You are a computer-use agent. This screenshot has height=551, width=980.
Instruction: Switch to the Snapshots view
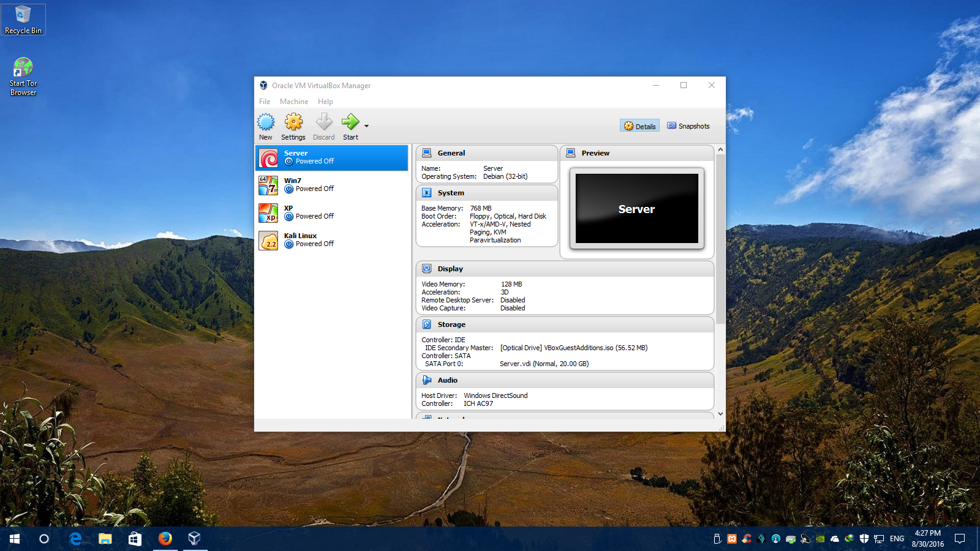(x=688, y=126)
